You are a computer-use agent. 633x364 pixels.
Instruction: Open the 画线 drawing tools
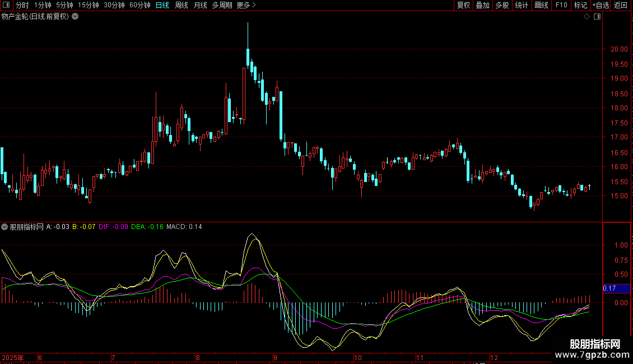pyautogui.click(x=541, y=5)
